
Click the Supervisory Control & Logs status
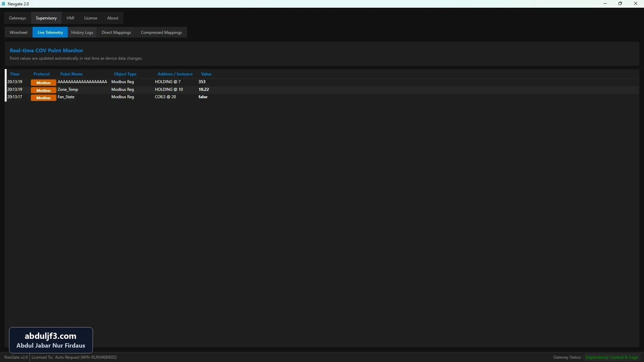click(x=611, y=357)
